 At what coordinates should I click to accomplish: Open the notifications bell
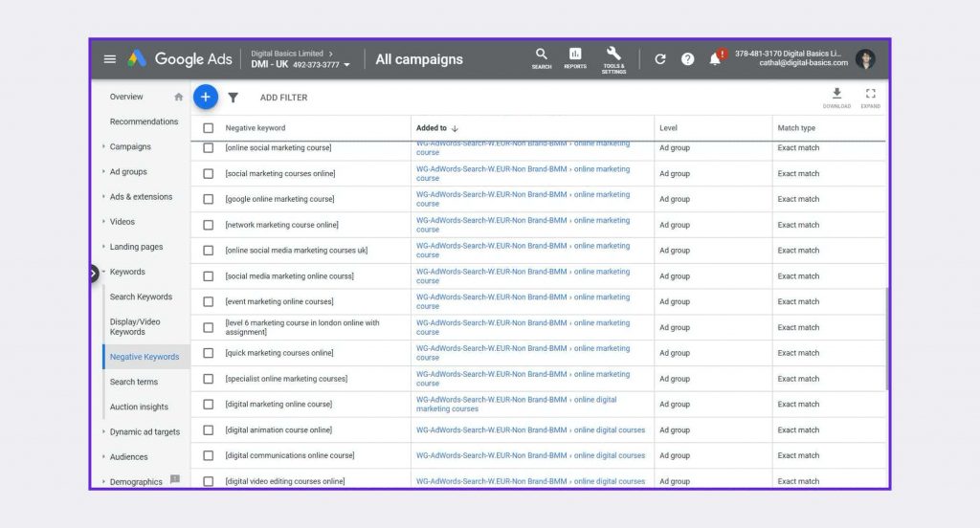pos(716,58)
